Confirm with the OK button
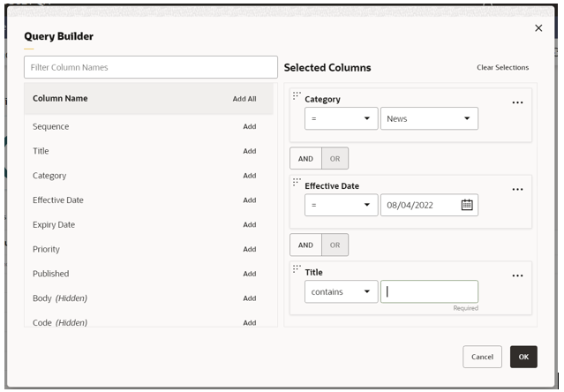This screenshot has width=564, height=392. 523,357
